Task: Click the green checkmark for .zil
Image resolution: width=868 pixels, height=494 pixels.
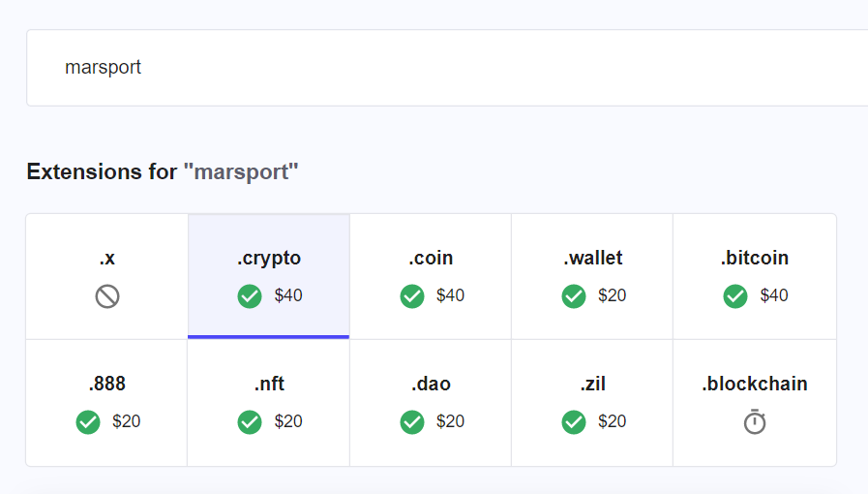Action: [574, 422]
